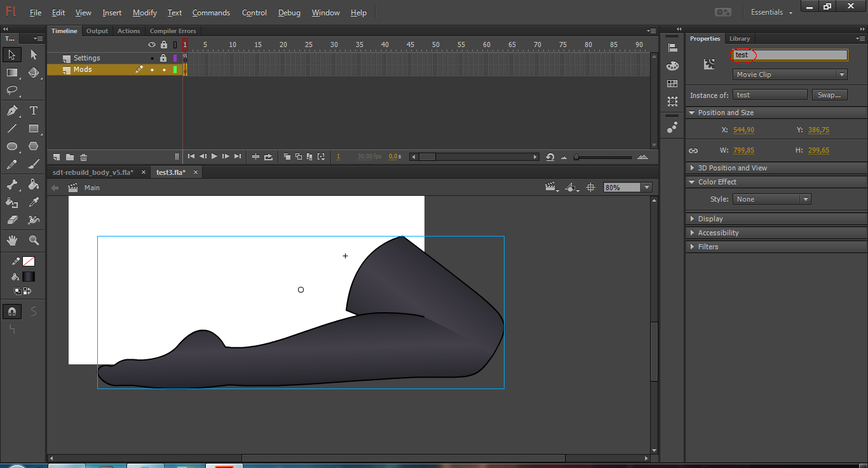
Task: Open the Color Effect Style dropdown
Action: tap(772, 199)
